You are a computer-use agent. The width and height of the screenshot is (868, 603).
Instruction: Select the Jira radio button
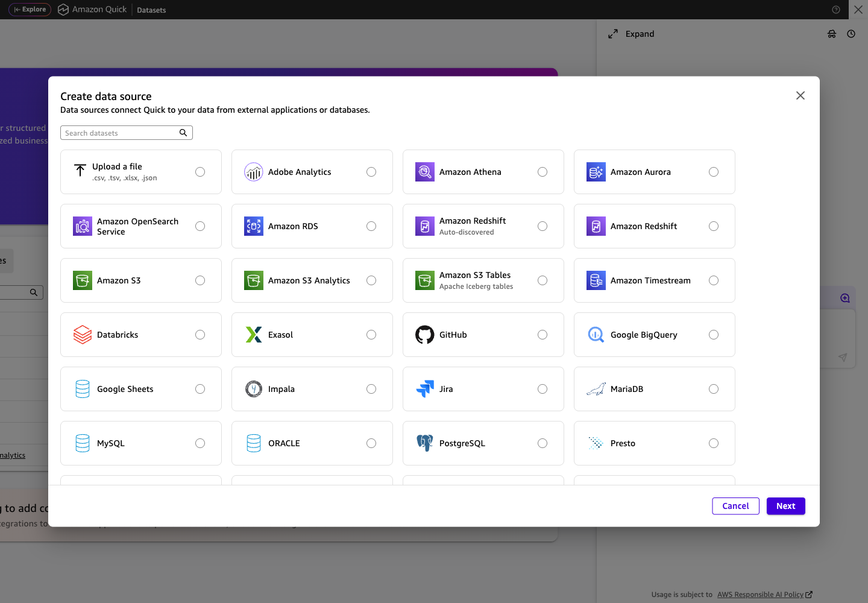[x=542, y=389]
